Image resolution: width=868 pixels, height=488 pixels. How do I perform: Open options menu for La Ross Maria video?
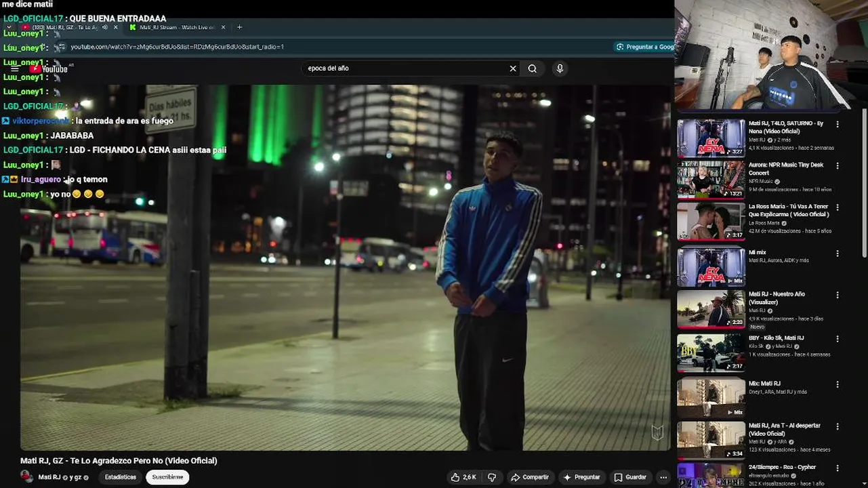click(838, 207)
